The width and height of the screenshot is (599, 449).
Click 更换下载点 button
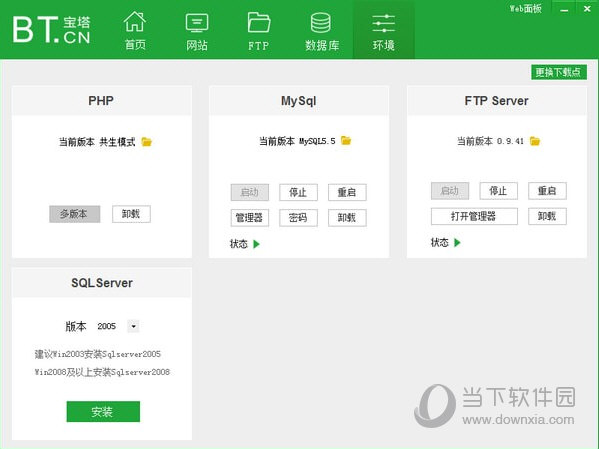559,72
